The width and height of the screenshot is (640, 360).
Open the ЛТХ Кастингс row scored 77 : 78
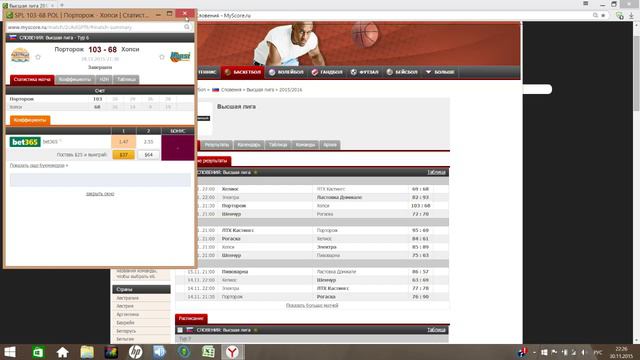point(312,288)
